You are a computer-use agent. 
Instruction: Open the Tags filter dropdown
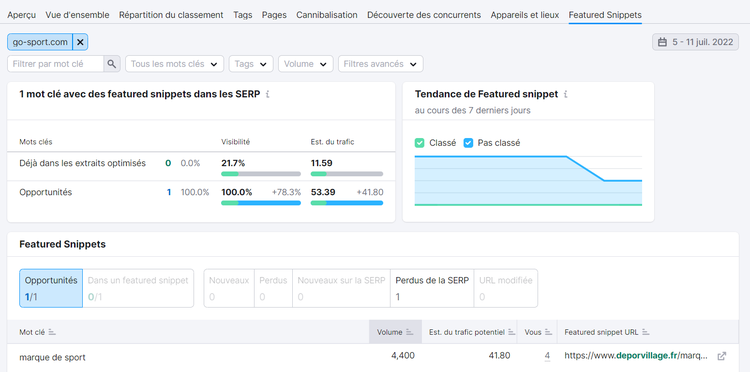[251, 64]
